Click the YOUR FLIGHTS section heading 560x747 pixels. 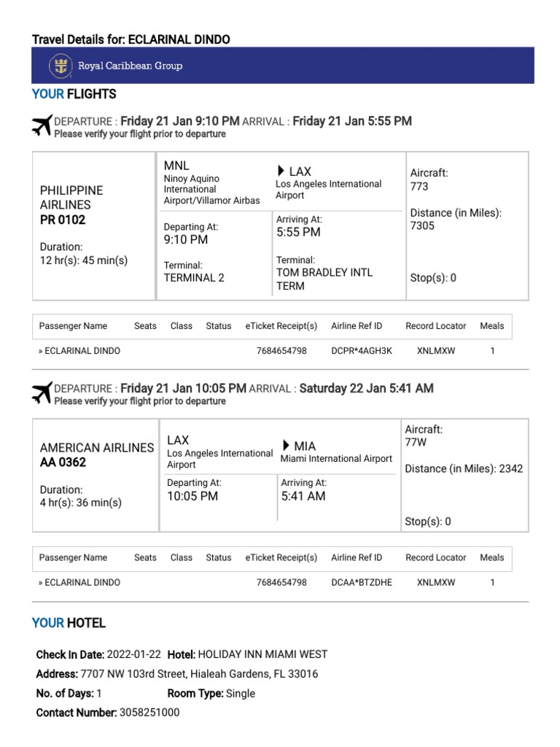coord(74,94)
